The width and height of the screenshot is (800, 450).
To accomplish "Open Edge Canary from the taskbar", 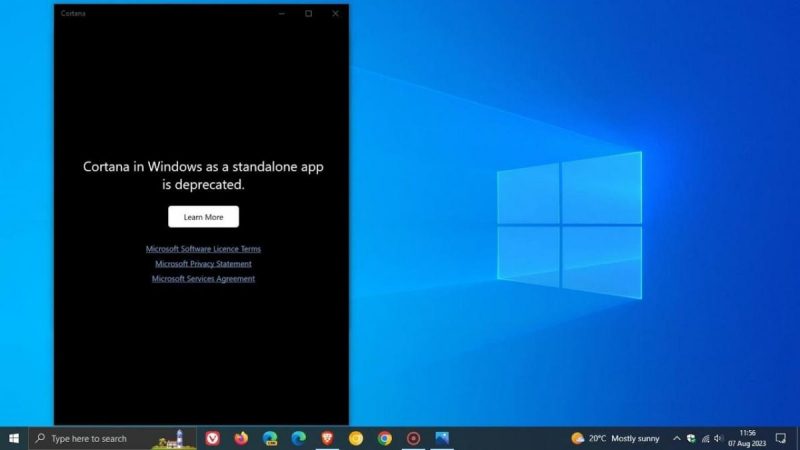I will point(270,438).
